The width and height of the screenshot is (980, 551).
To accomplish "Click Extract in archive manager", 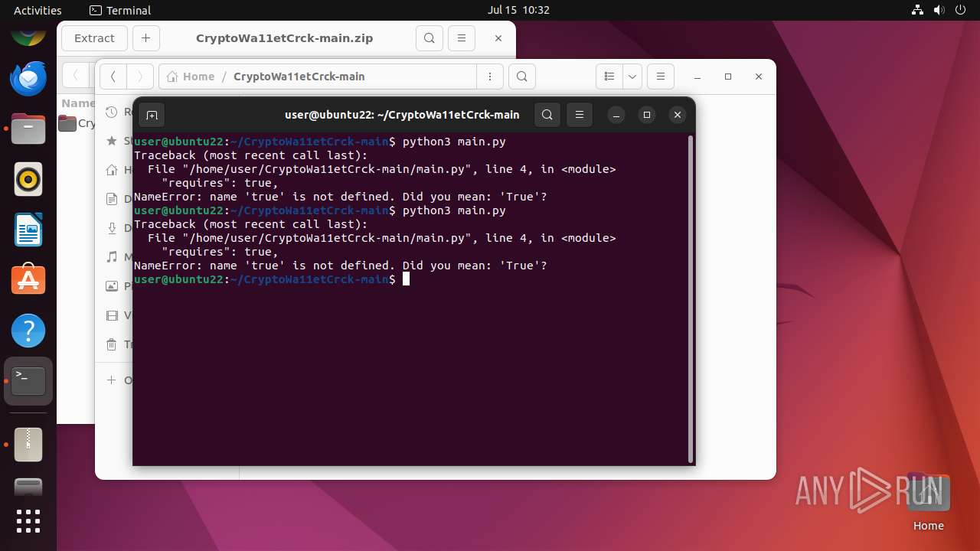I will point(94,38).
